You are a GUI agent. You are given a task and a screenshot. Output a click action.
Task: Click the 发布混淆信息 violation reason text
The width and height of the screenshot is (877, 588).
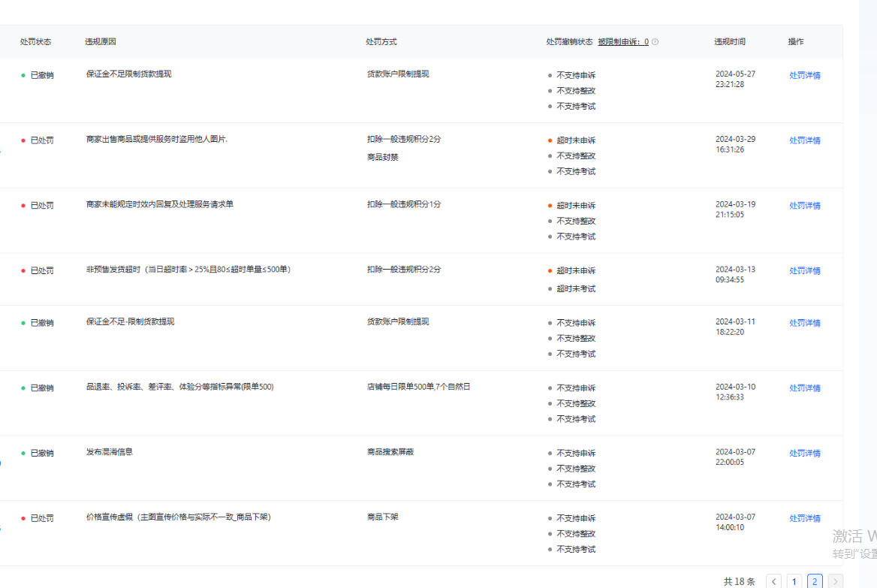click(110, 452)
